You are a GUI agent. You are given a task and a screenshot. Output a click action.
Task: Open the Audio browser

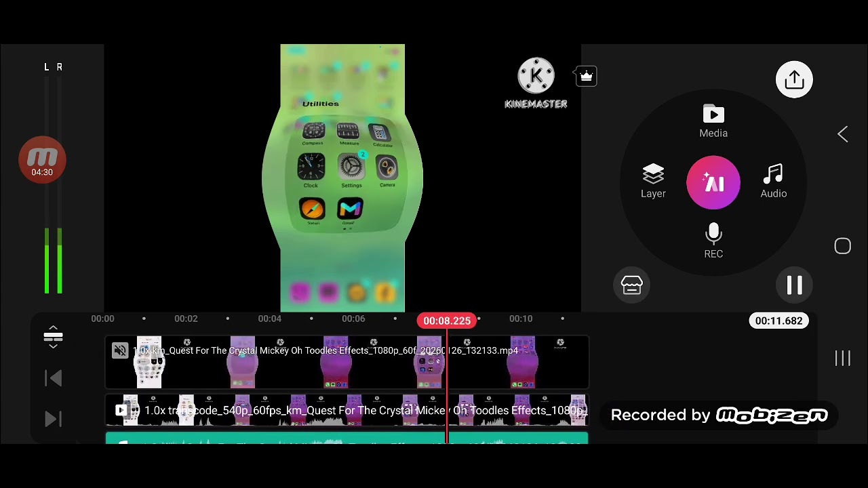(773, 182)
